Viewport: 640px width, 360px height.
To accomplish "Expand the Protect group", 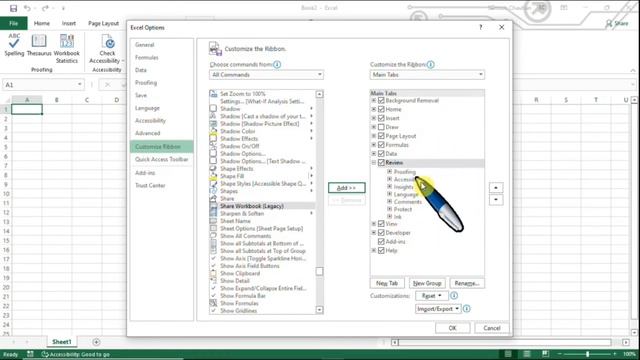I will 389,209.
